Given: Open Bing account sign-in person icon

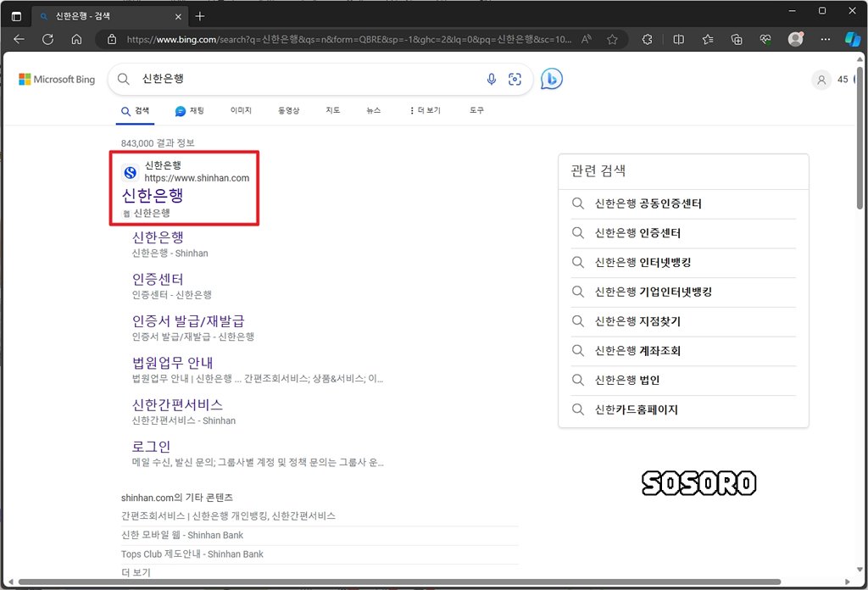Looking at the screenshot, I should tap(821, 80).
